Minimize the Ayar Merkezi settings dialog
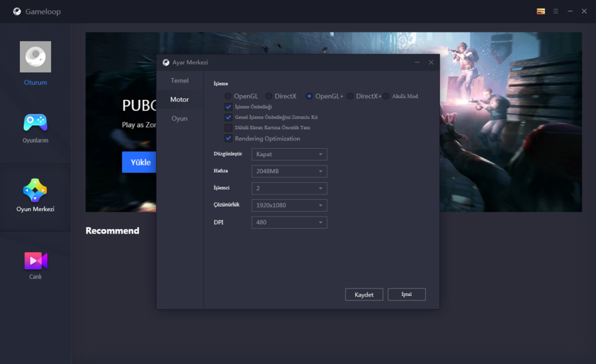 tap(417, 62)
